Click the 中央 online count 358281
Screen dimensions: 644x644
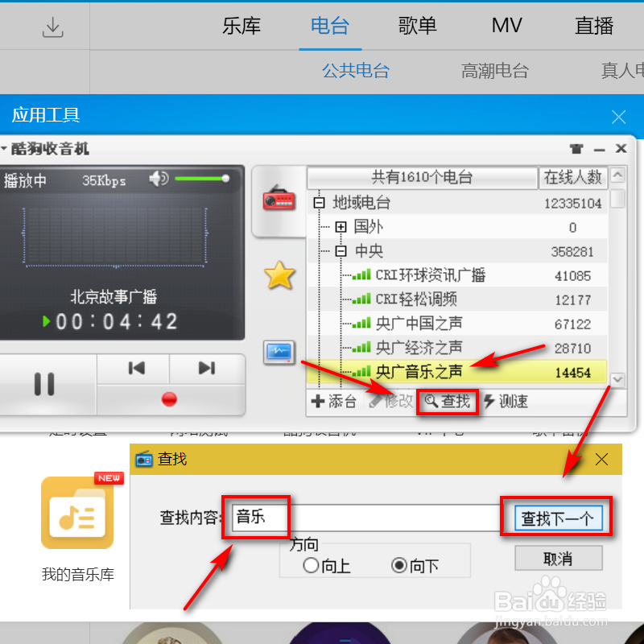point(572,252)
